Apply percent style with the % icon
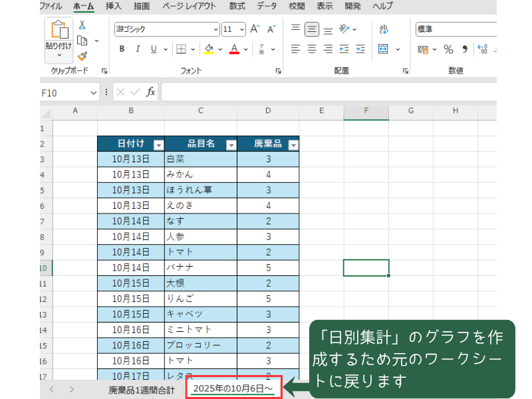The height and width of the screenshot is (399, 532). pyautogui.click(x=448, y=49)
